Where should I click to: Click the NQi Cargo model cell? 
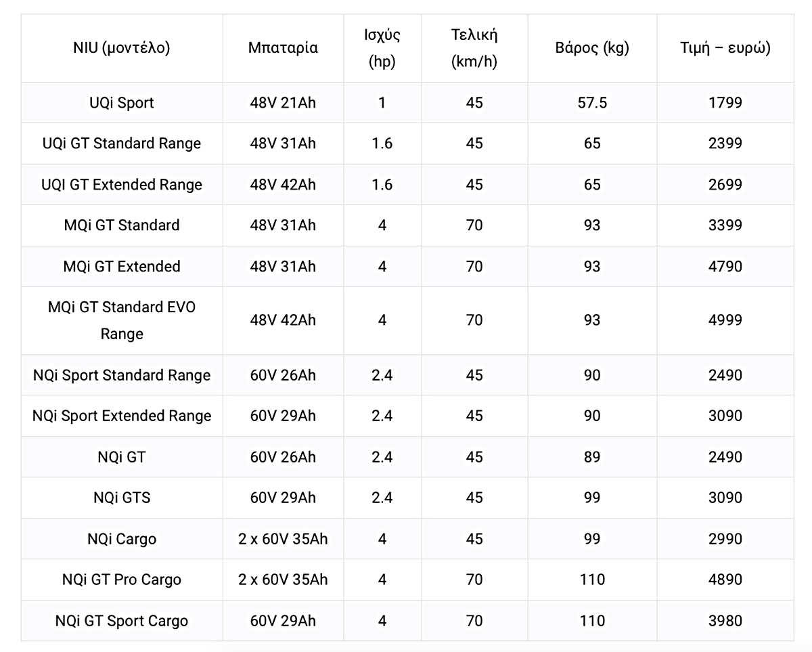click(122, 539)
